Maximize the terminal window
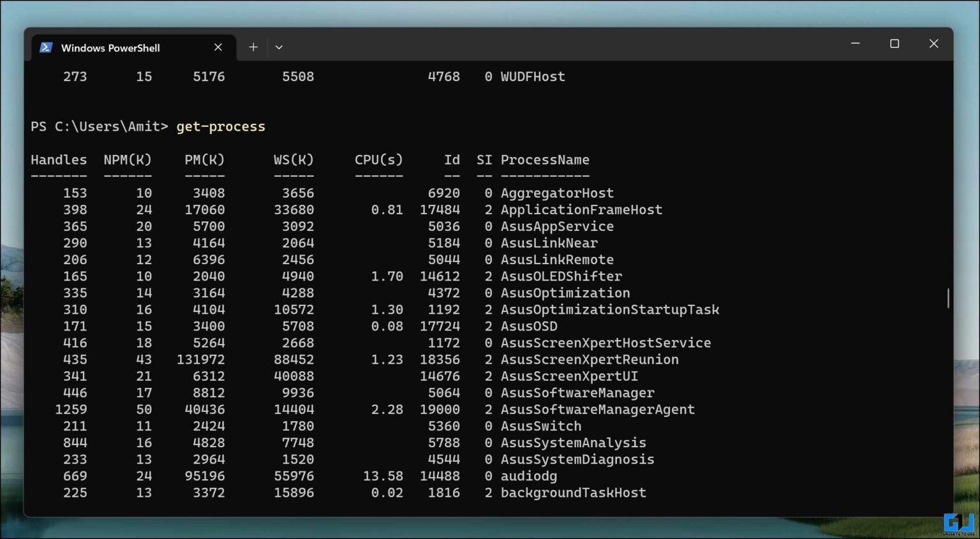The image size is (980, 539). pos(895,43)
